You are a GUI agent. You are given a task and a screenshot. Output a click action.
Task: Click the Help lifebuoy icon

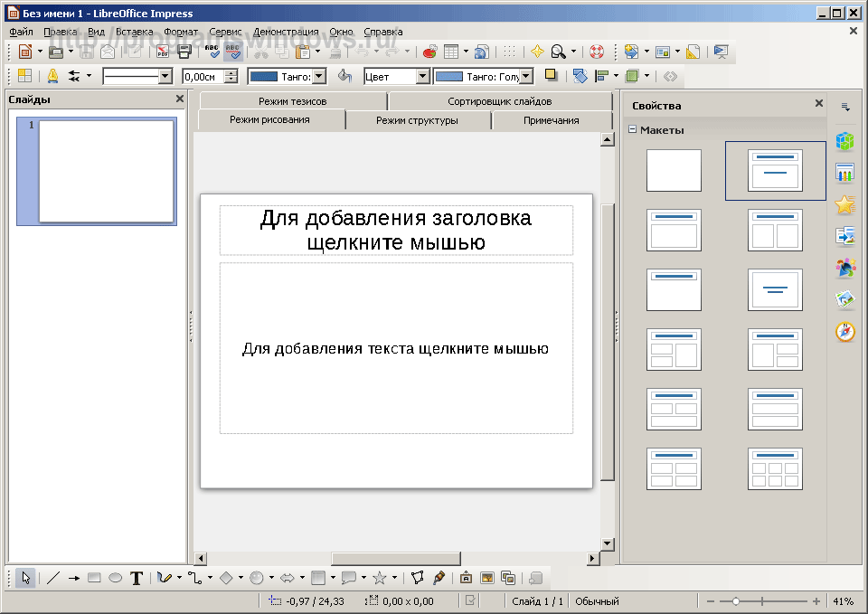(x=596, y=52)
